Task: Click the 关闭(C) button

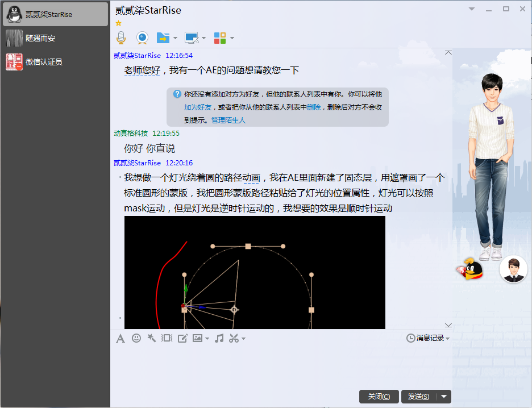Action: pyautogui.click(x=379, y=397)
